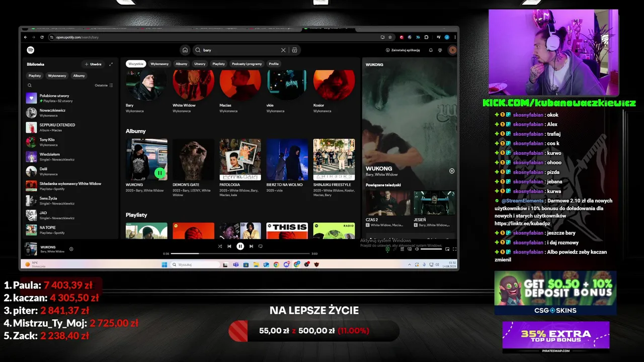Viewport: 644px width, 362px height.
Task: Pause playback in the bottom player
Action: [x=240, y=246]
